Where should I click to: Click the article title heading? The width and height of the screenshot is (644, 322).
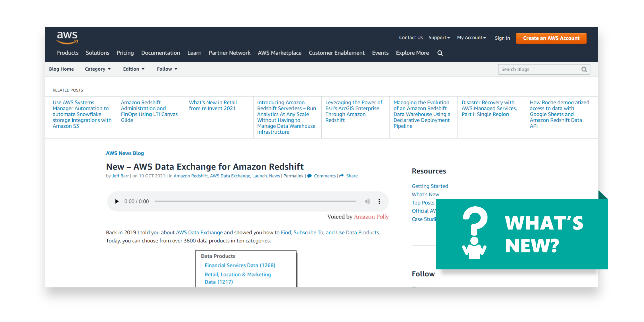click(205, 167)
